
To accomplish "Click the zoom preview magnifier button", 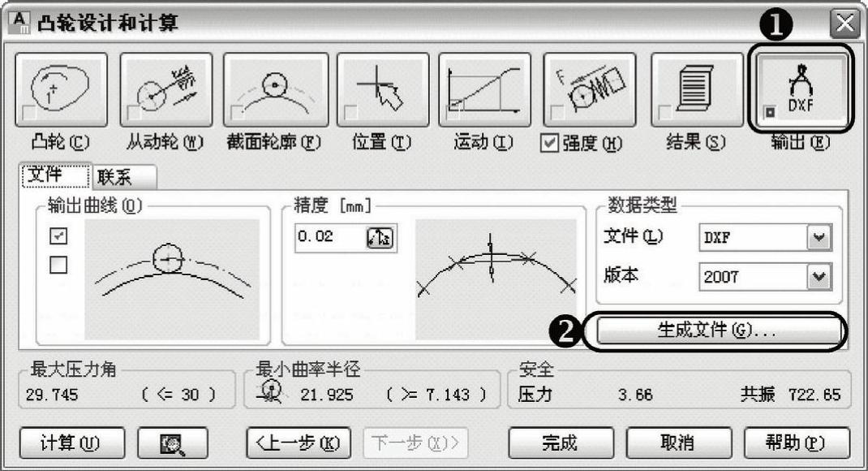I will pos(172,443).
